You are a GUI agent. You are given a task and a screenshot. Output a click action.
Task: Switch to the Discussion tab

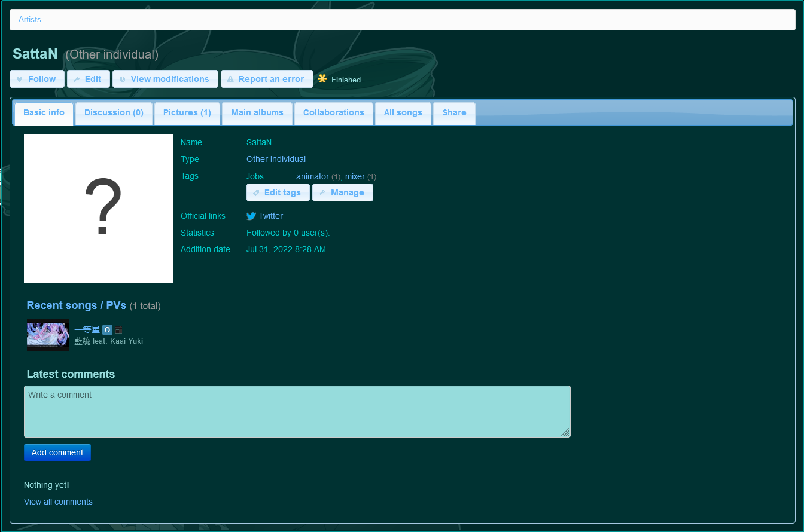[114, 112]
